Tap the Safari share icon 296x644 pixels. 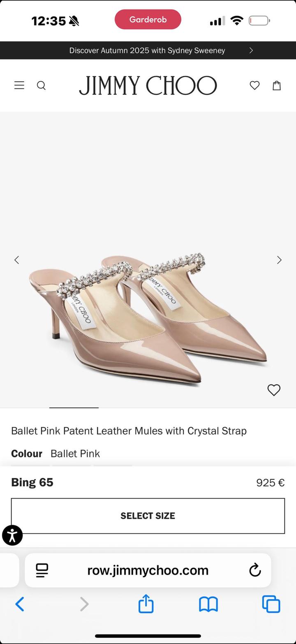pos(146,604)
